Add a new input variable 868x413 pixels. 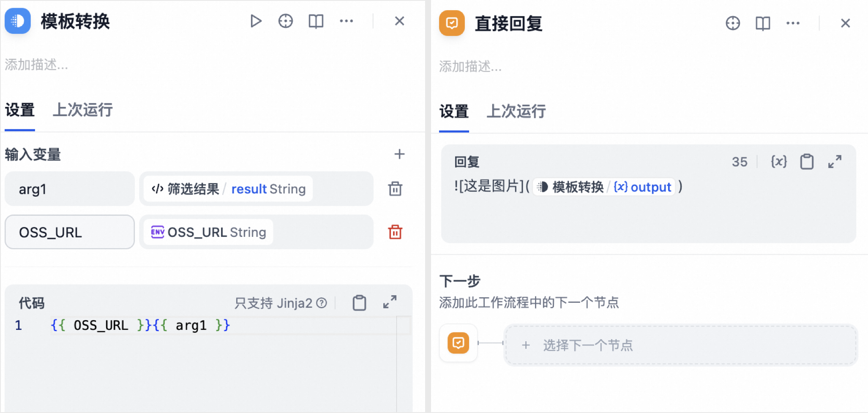click(x=399, y=154)
